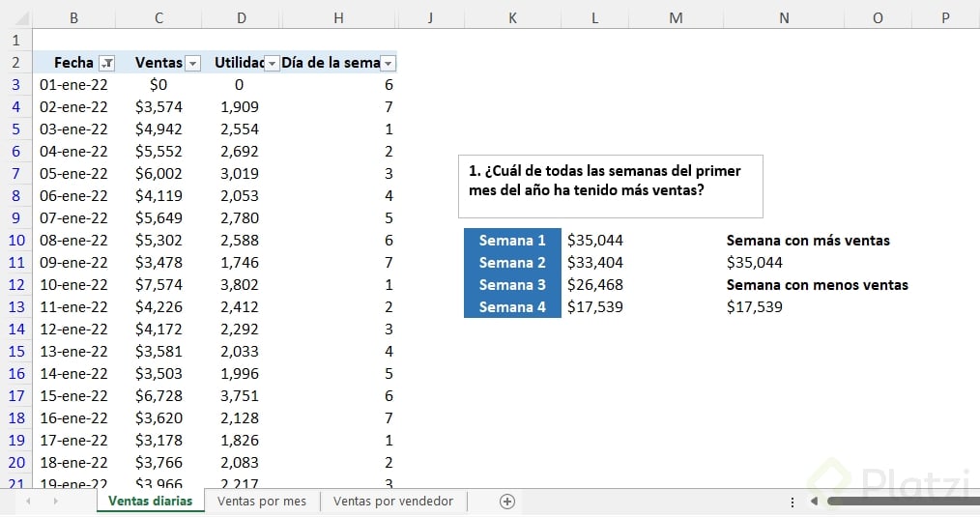Select column P header
This screenshot has width=980, height=517.
click(x=945, y=18)
